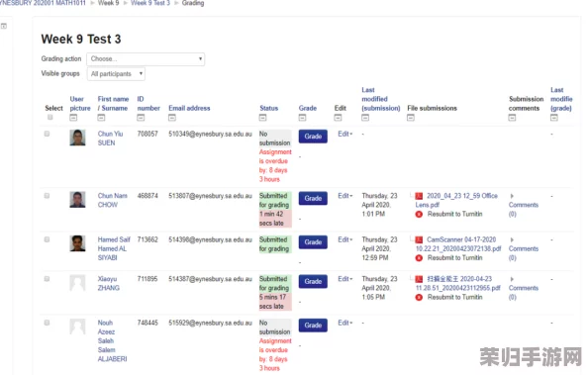Click Resubmit to Turnitin for Xiaoyu ZHANG

pos(455,298)
